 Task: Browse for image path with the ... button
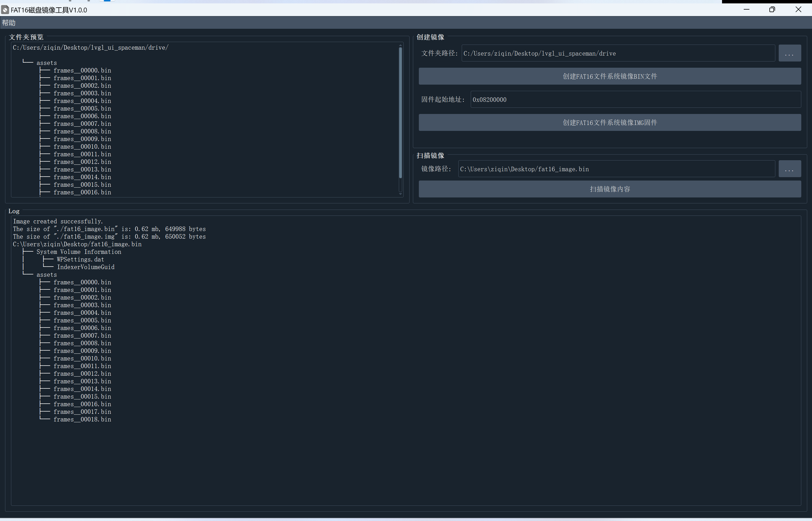click(789, 169)
